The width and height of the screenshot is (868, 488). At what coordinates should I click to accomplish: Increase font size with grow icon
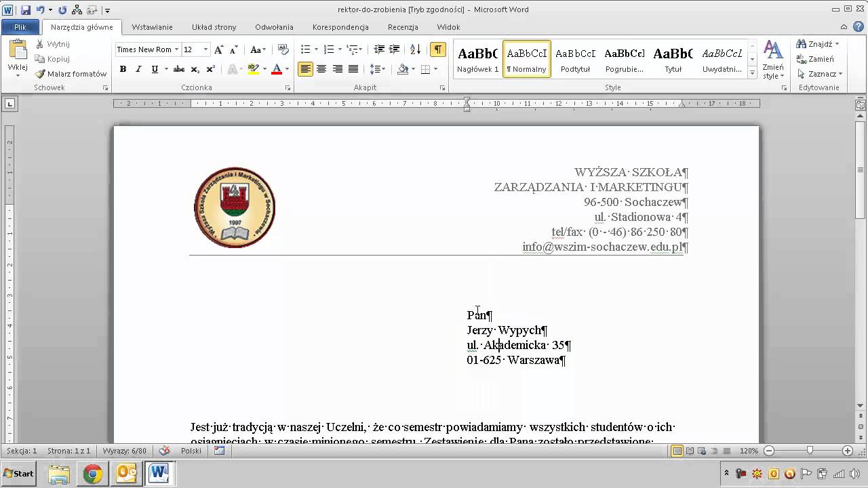219,49
